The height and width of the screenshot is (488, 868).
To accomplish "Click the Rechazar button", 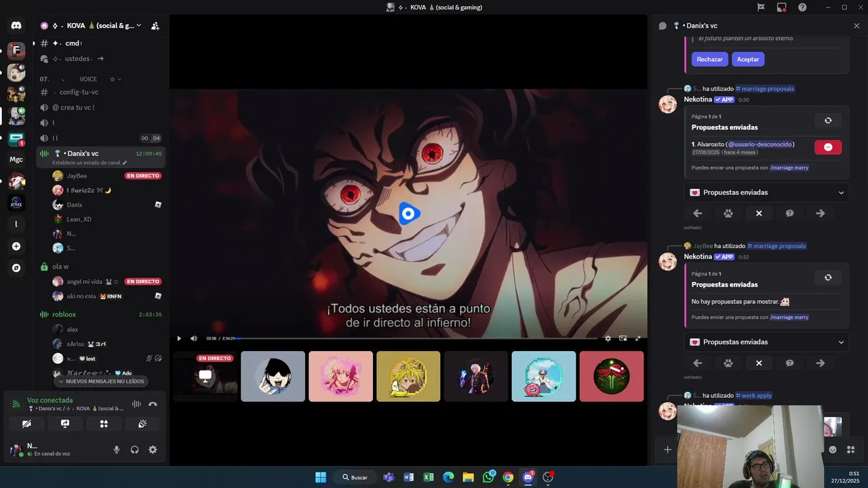I will [709, 59].
